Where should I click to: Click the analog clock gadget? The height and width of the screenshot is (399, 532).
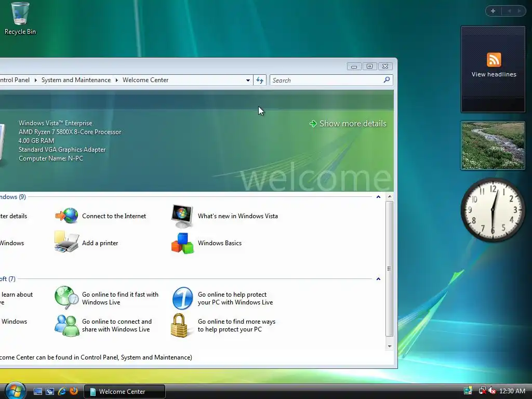(493, 209)
